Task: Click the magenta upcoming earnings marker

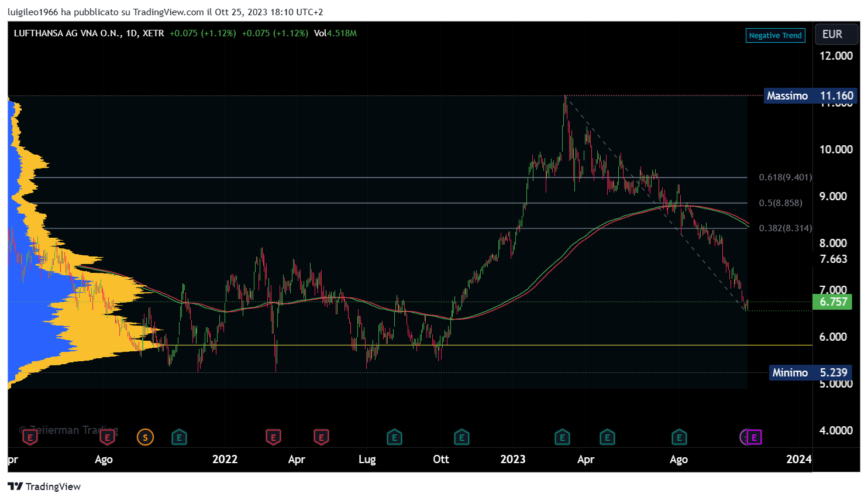Action: (754, 437)
